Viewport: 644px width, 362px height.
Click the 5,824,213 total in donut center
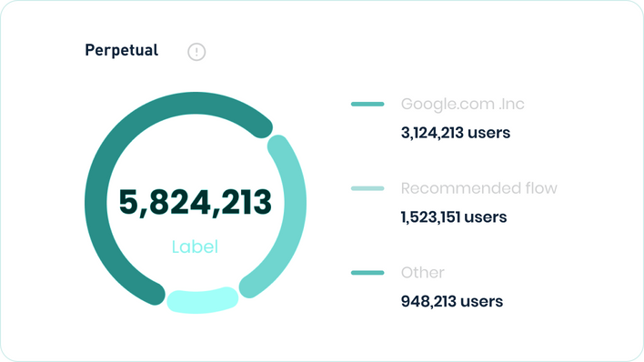195,202
